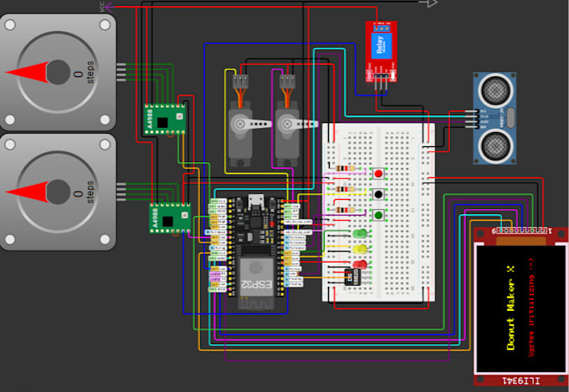The image size is (569, 392).
Task: Select the bottom stepper motor
Action: tap(58, 192)
